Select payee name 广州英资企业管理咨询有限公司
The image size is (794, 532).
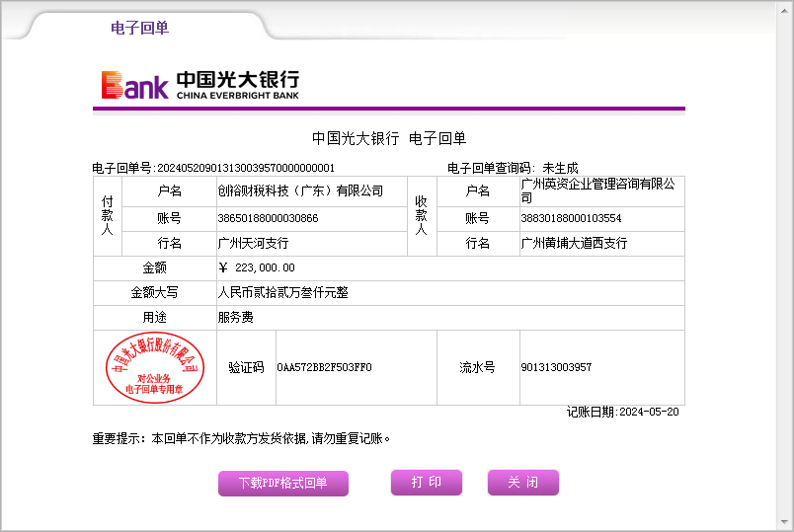pyautogui.click(x=598, y=190)
